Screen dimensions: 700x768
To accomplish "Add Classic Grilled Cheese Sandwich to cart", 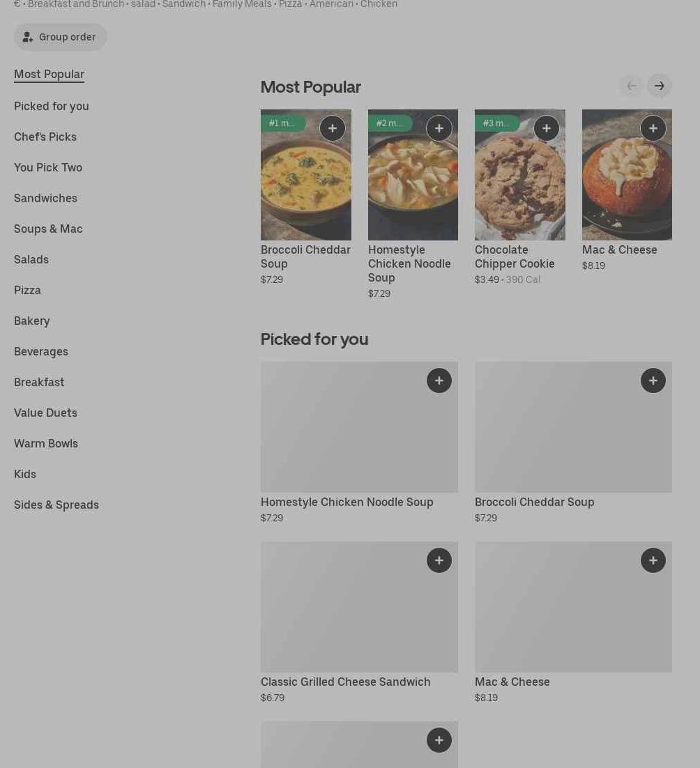I will pyautogui.click(x=439, y=560).
